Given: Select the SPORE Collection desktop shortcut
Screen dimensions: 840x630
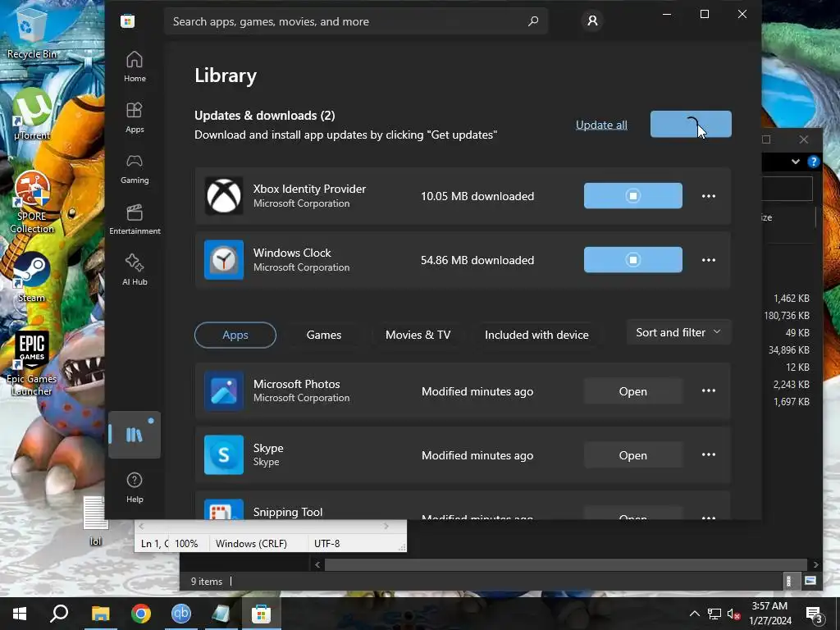Looking at the screenshot, I should tap(32, 203).
